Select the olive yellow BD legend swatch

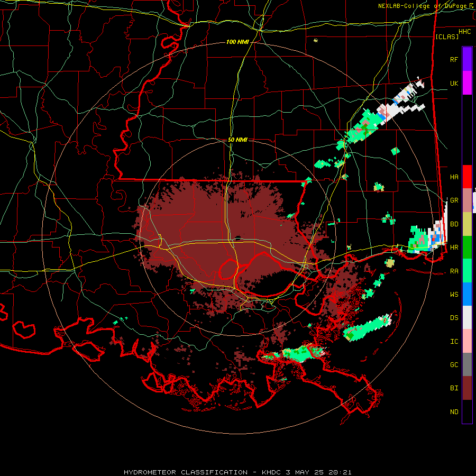coord(467,224)
